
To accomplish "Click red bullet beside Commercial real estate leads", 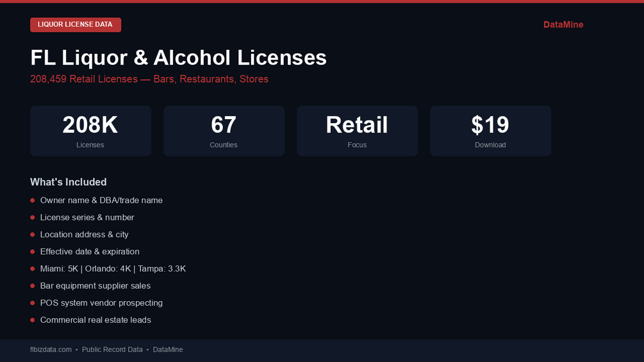I will (x=33, y=320).
